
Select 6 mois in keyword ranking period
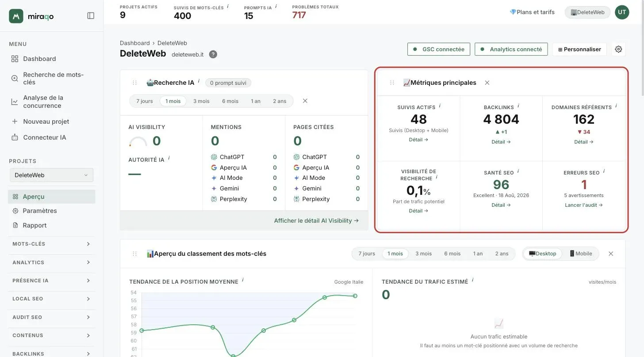click(x=452, y=254)
